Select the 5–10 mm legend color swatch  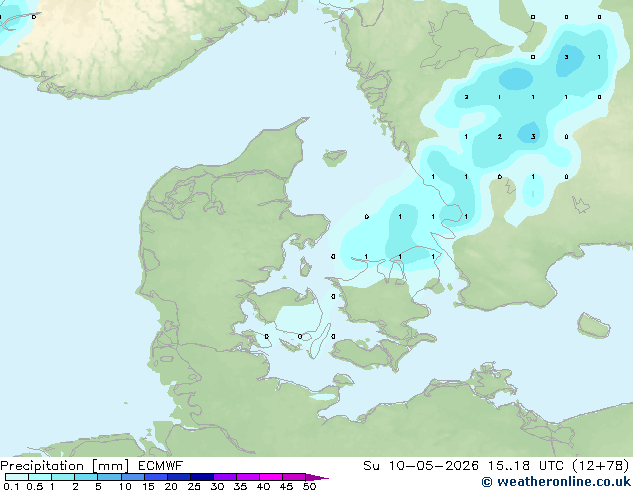click(109, 477)
